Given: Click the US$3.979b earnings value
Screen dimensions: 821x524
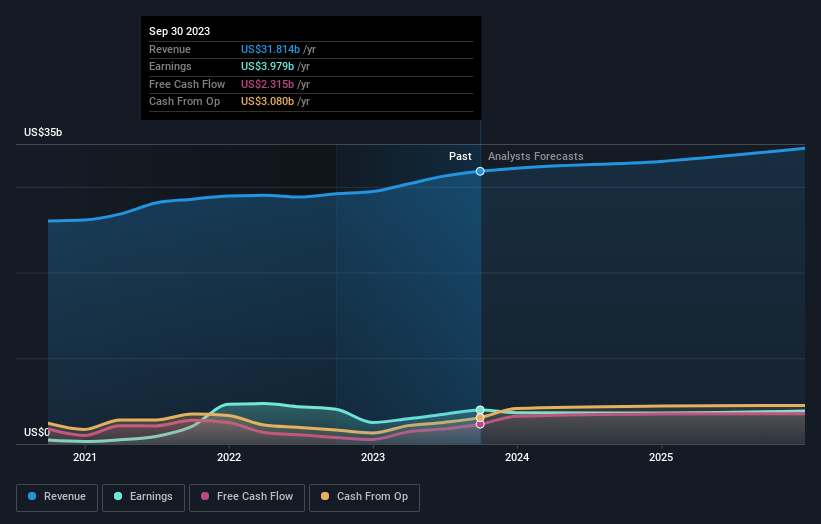Looking at the screenshot, I should click(x=268, y=66).
